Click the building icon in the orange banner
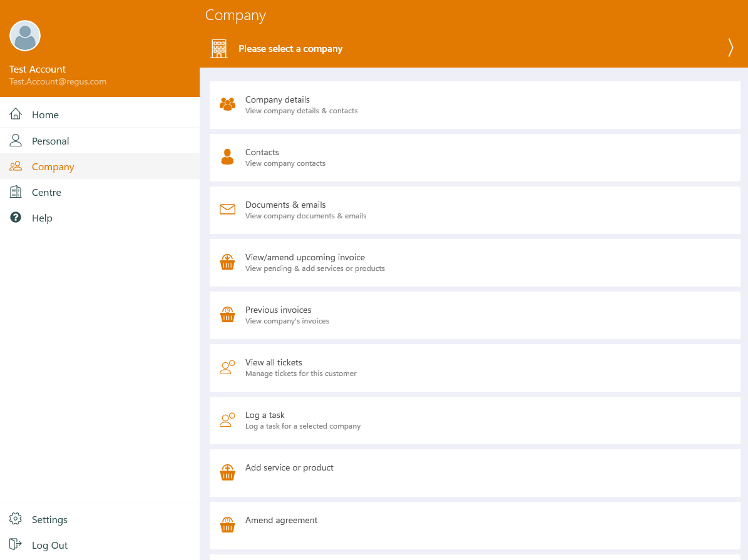 (x=219, y=48)
